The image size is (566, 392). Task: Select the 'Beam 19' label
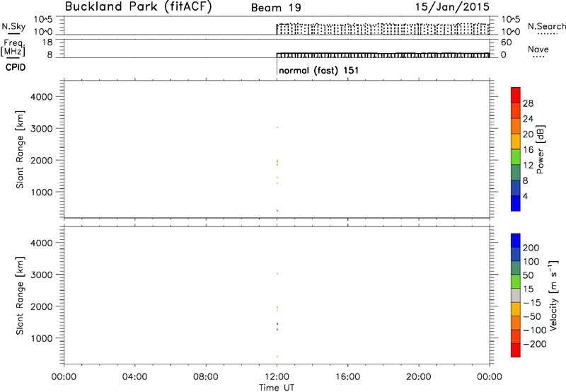tap(276, 8)
